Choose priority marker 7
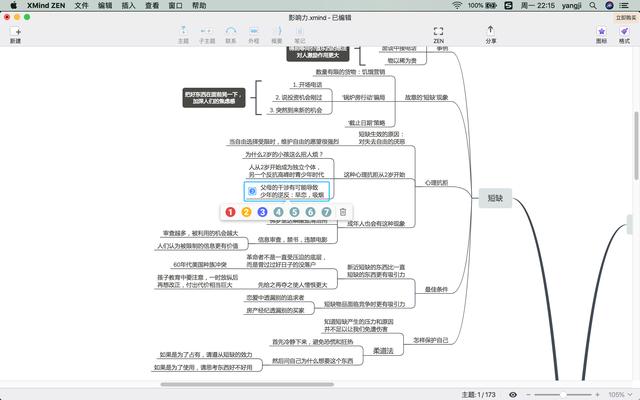 coord(326,212)
